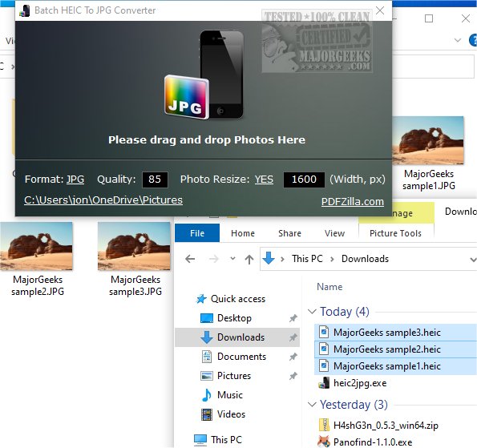Select Pictures in navigation pane
The width and height of the screenshot is (477, 448).
coord(234,376)
